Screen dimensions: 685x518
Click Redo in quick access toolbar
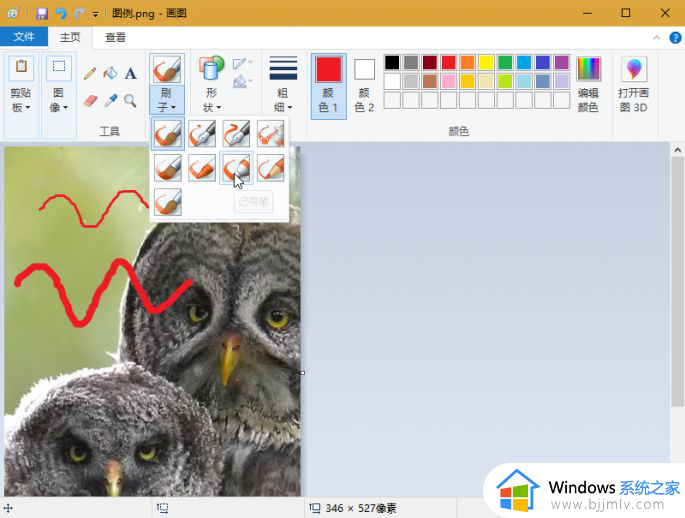(79, 14)
